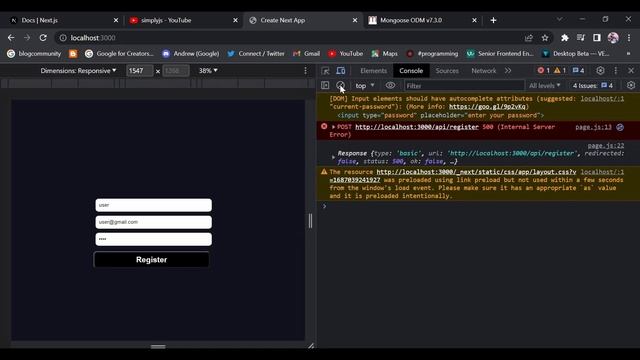The image size is (640, 360).
Task: Switch to the Elements tab
Action: click(373, 71)
